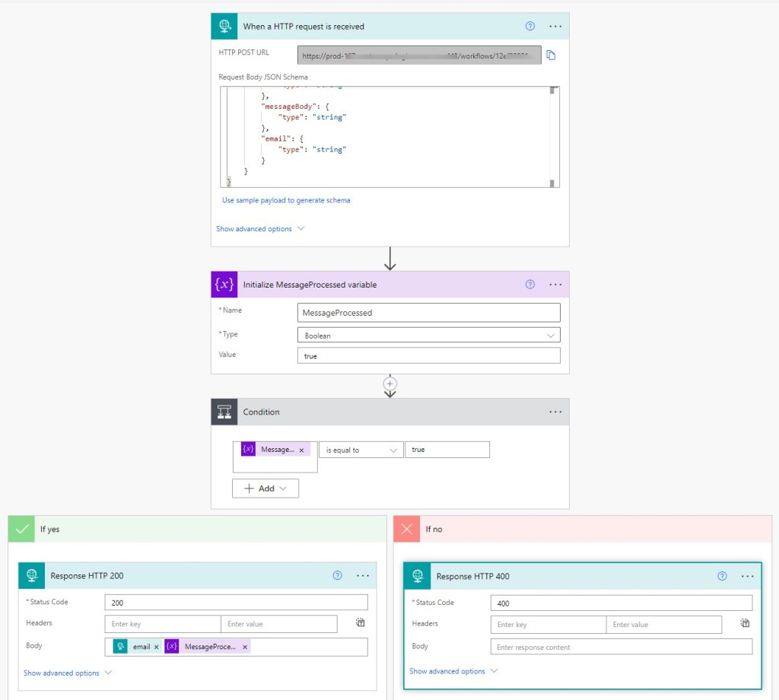
Task: Click plus icon to insert step above Condition
Action: pos(390,384)
